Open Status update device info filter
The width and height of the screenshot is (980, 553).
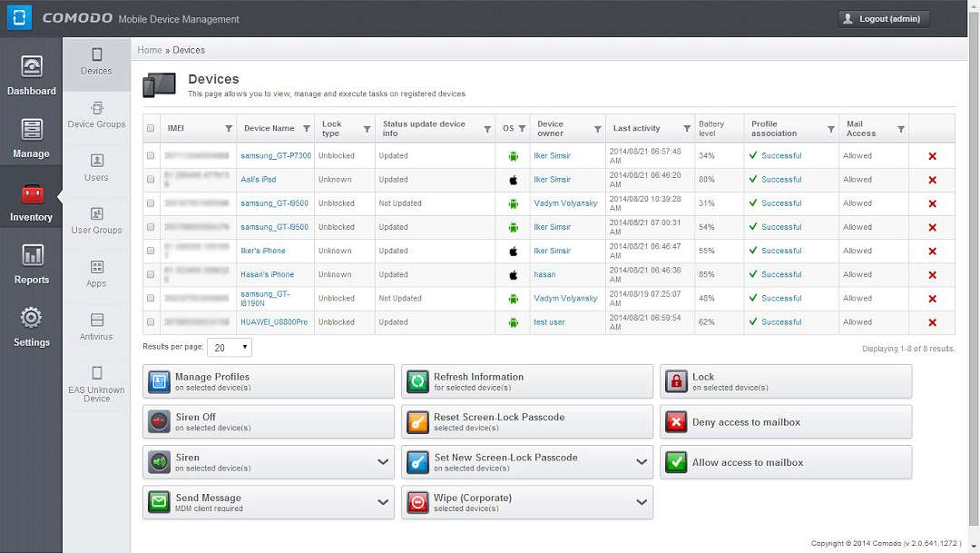coord(487,129)
